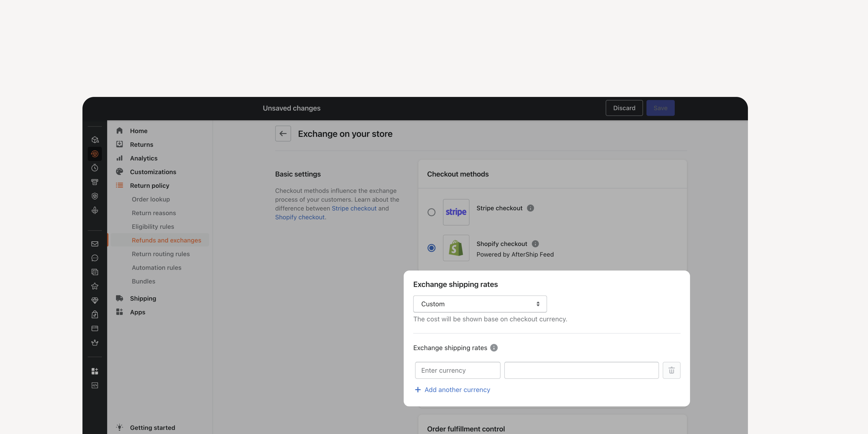Image resolution: width=868 pixels, height=434 pixels.
Task: Go to Return reasons in sidebar
Action: point(154,213)
